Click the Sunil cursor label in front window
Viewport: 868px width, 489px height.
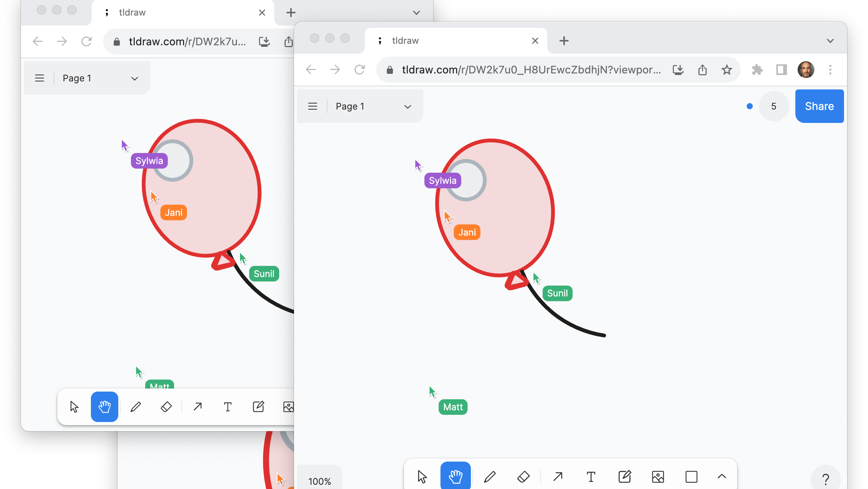coord(558,293)
